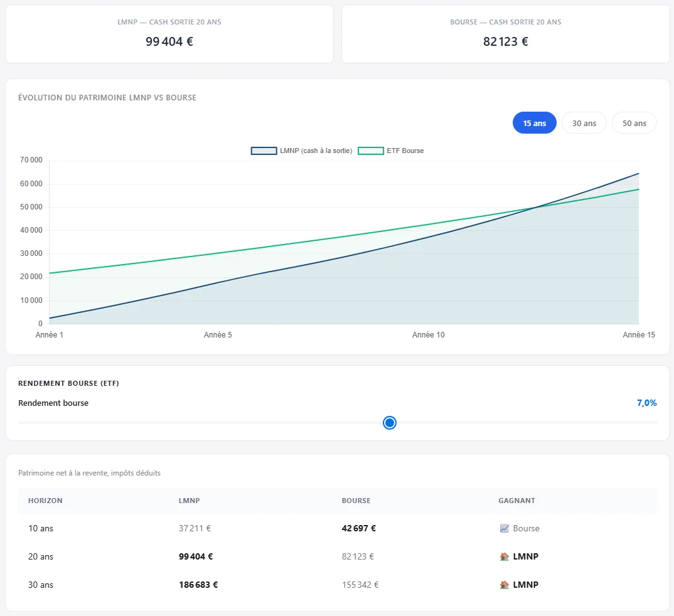This screenshot has width=674, height=616.
Task: Click the GAGNANT column header
Action: click(x=516, y=501)
